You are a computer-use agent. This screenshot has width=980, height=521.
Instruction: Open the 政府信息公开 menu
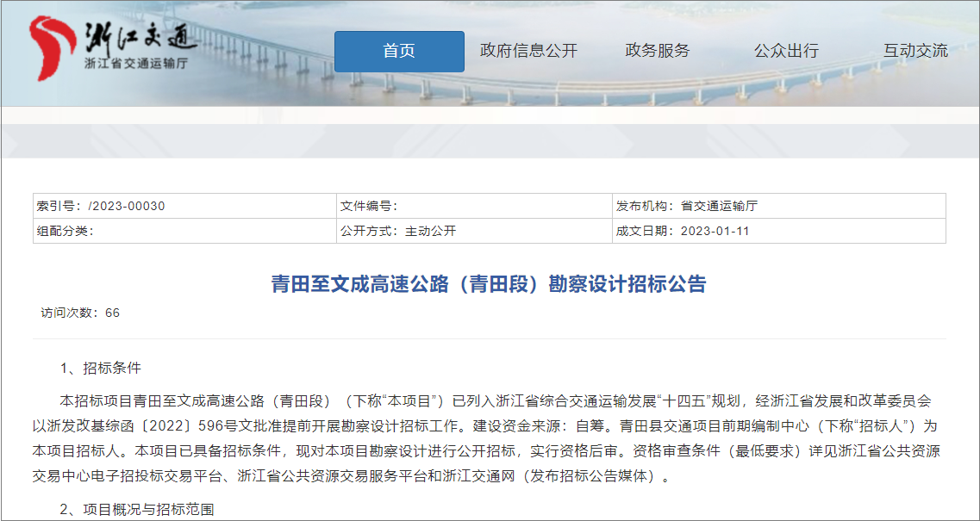528,51
